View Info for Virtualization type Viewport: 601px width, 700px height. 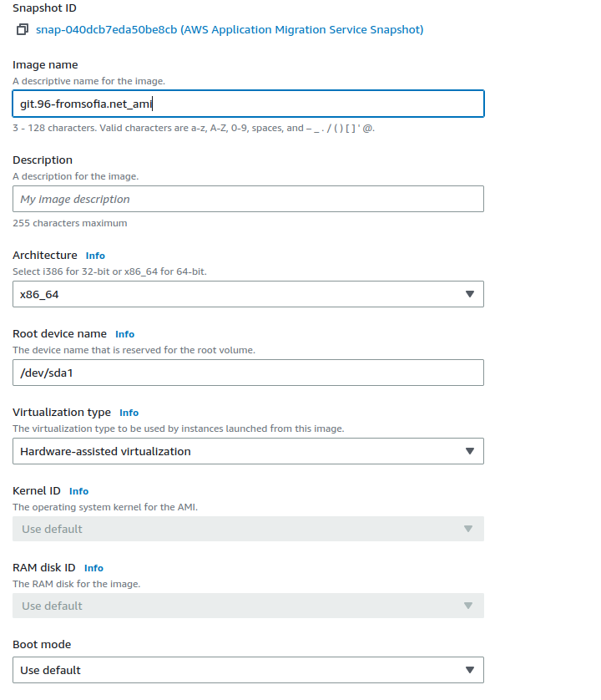click(129, 413)
